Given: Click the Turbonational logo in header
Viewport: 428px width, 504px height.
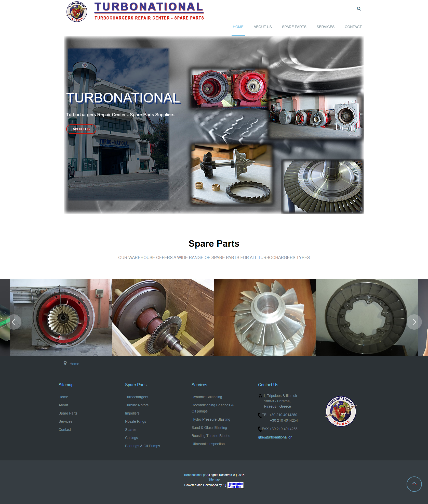Looking at the screenshot, I should 135,11.
